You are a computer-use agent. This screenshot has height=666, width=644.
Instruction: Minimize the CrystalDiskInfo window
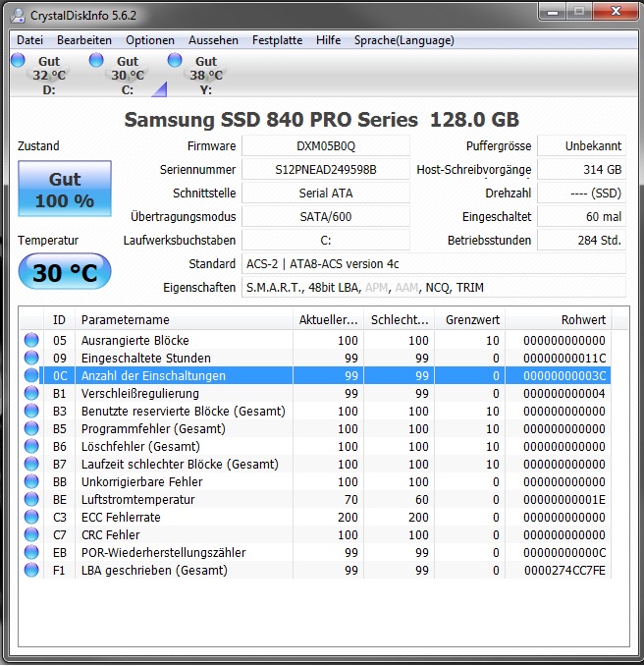pyautogui.click(x=553, y=12)
